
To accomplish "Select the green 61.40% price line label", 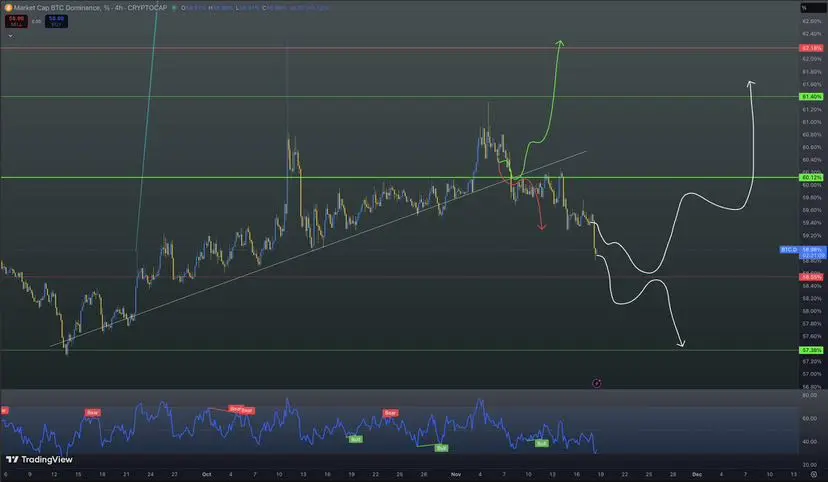I will pos(811,97).
